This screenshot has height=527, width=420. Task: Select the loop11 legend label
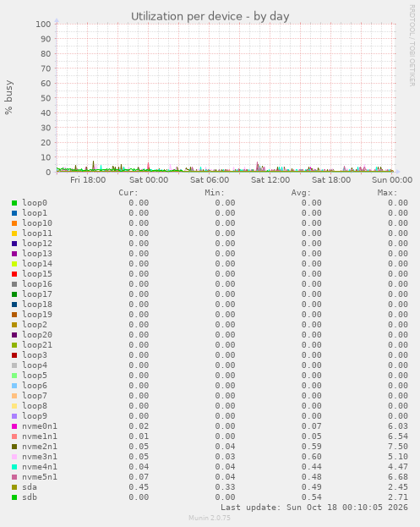37,233
